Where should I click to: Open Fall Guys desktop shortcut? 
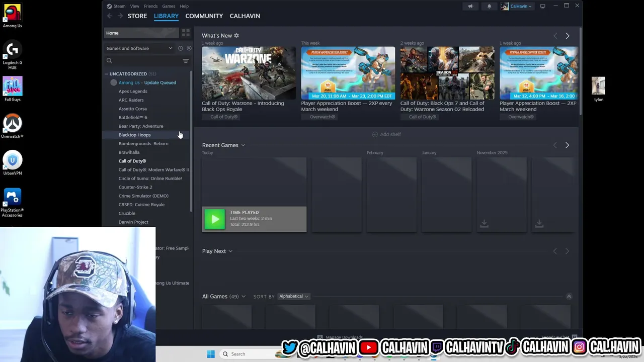coord(12,89)
